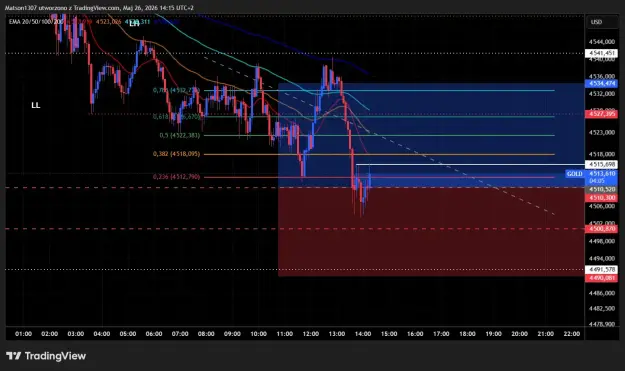Screen dimensions: 625x371
Task: Select the 0,786 Fibonacci level label
Action: coord(176,90)
